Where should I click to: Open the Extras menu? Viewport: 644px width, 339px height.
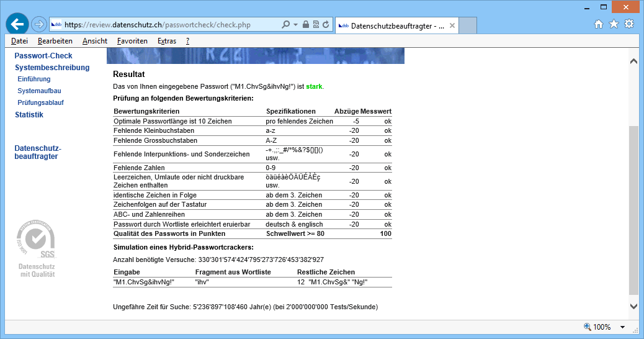pos(166,41)
